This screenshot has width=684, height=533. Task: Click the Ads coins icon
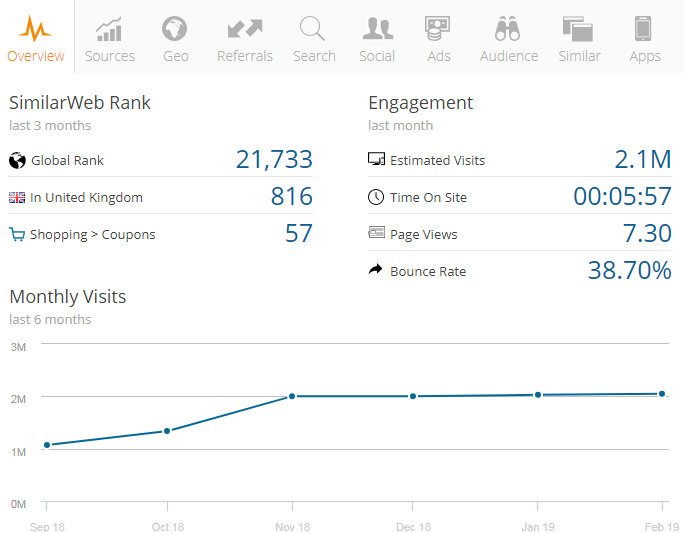point(438,28)
